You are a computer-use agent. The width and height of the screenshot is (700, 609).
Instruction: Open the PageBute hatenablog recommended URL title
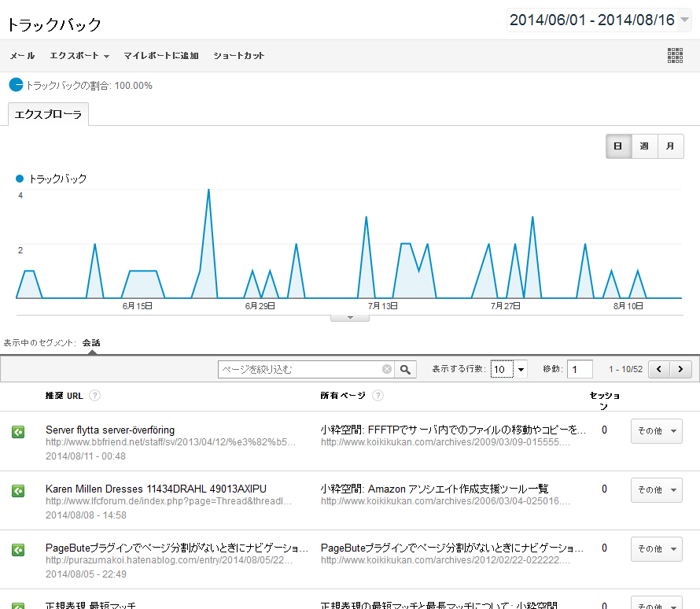tap(177, 548)
